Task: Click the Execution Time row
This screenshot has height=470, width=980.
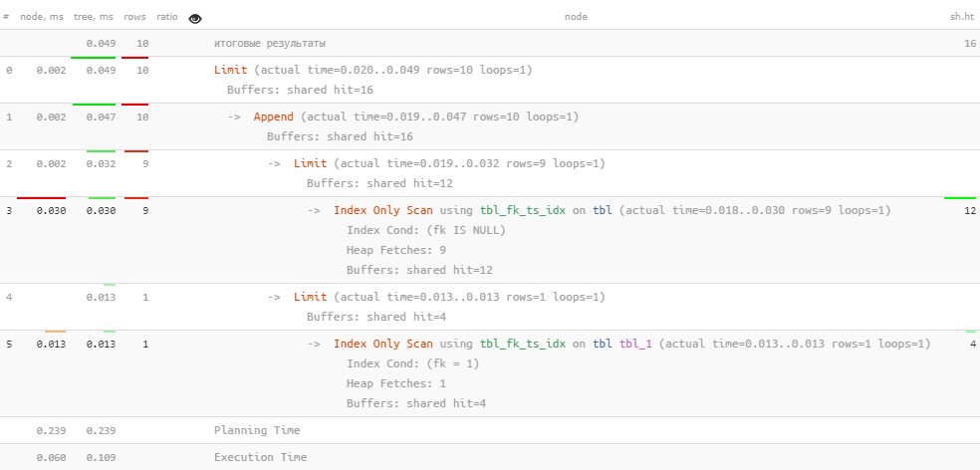Action: tap(260, 457)
